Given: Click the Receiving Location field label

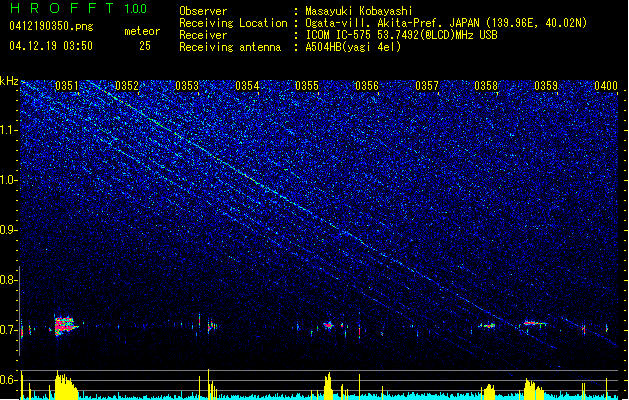Looking at the screenshot, I should [x=233, y=23].
